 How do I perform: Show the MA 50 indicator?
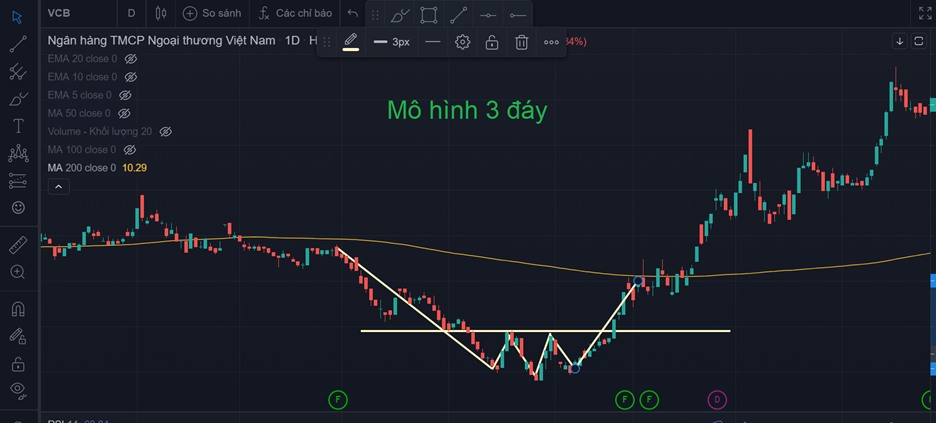124,113
